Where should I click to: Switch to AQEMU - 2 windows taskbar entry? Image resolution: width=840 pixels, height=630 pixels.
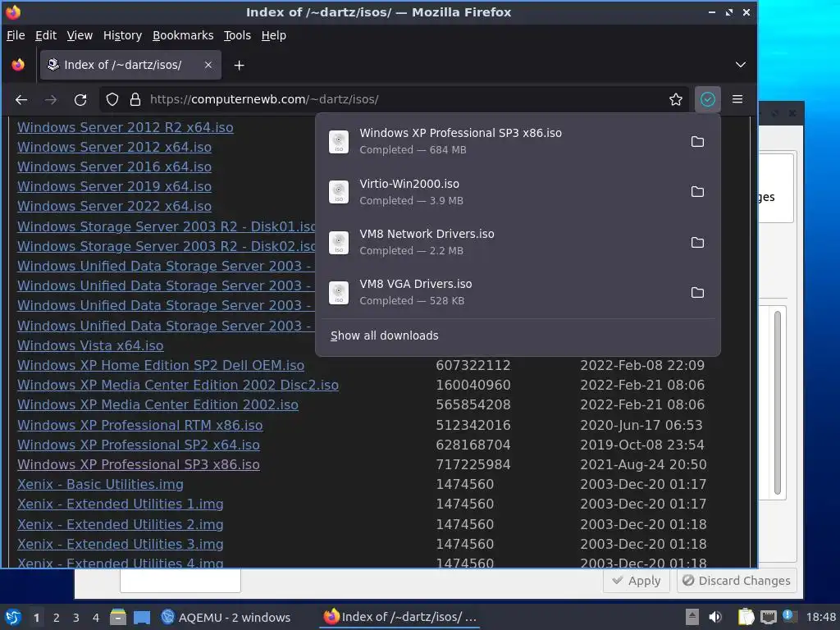[226, 618]
